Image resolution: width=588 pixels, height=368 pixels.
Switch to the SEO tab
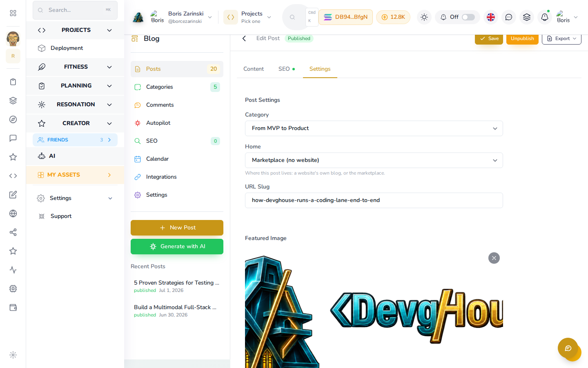[x=286, y=69]
